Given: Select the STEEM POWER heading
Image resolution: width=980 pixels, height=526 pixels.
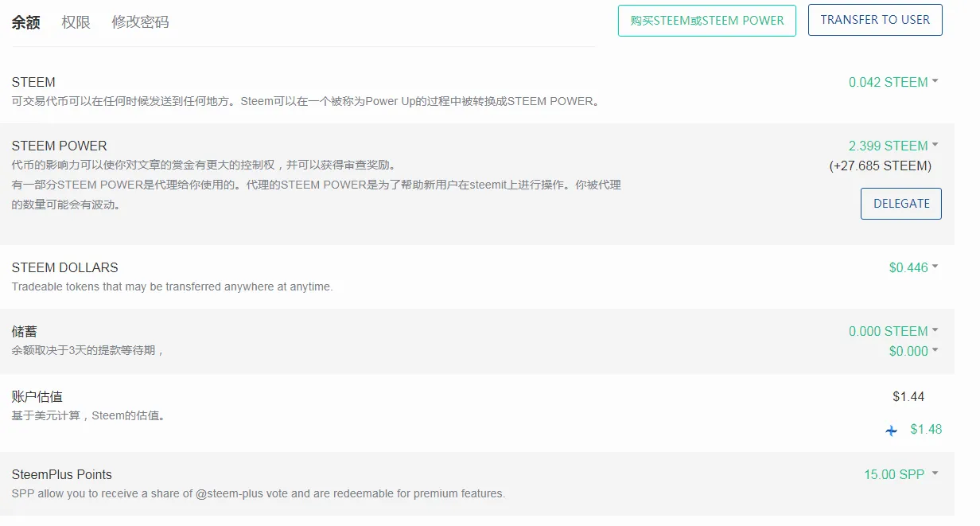Looking at the screenshot, I should pyautogui.click(x=59, y=146).
